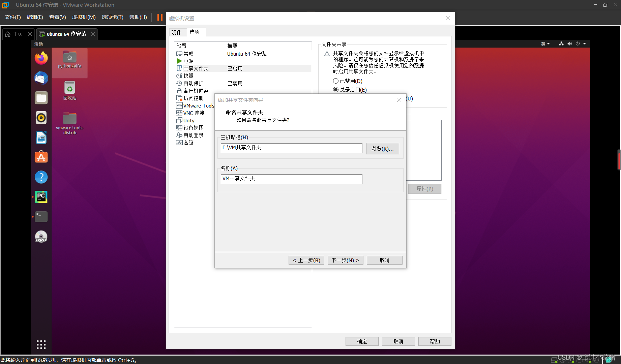
Task: Click the 名称(A) name input field
Action: (292, 179)
